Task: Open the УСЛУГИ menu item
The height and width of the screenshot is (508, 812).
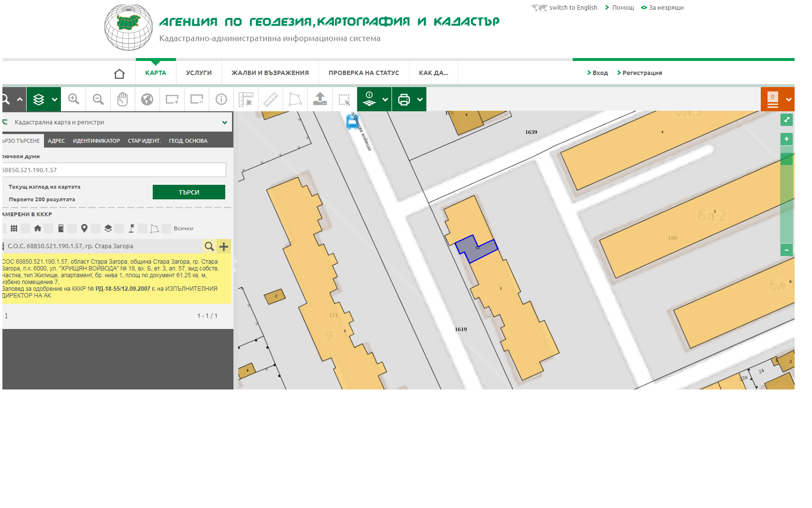Action: click(x=199, y=73)
